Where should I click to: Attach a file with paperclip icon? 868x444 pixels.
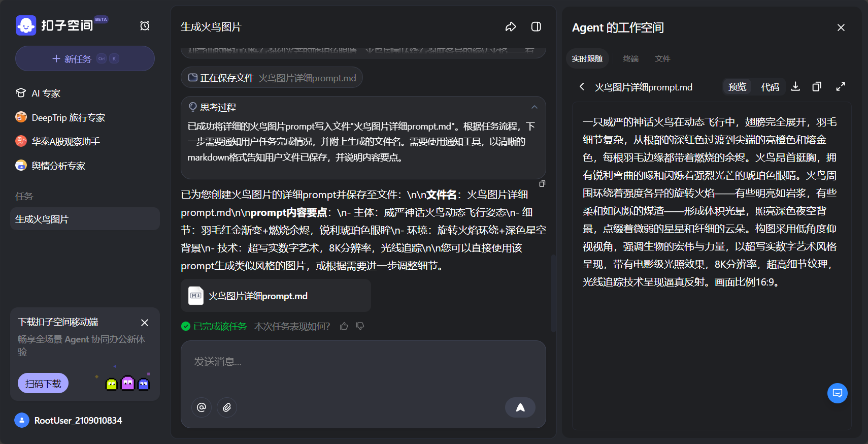(227, 407)
